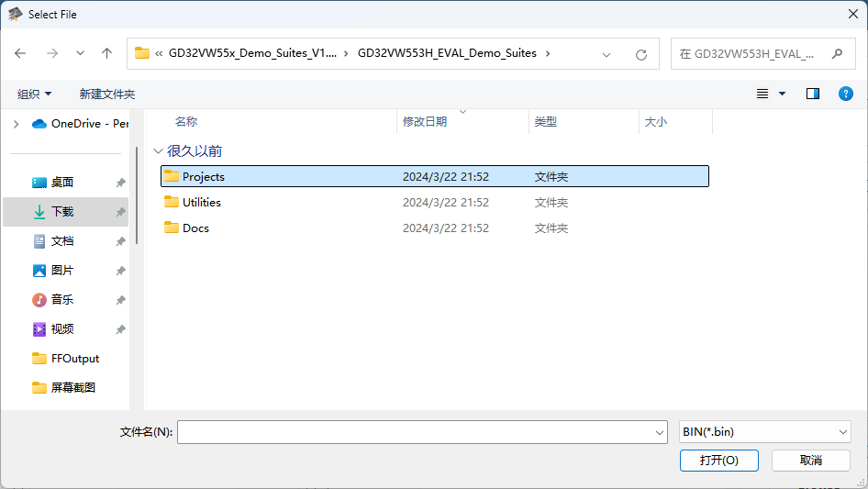Screen dimensions: 868x489
Task: Refresh the current folder view
Action: [641, 54]
